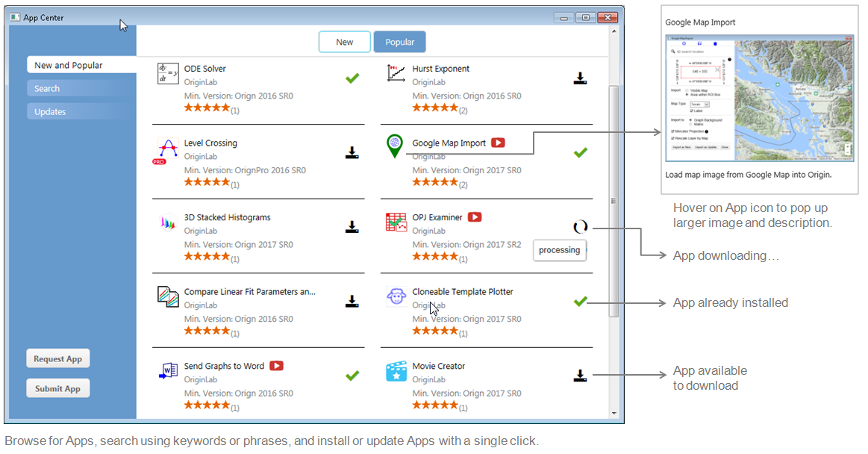
Task: Click the scroll down arrow of app list
Action: (614, 412)
